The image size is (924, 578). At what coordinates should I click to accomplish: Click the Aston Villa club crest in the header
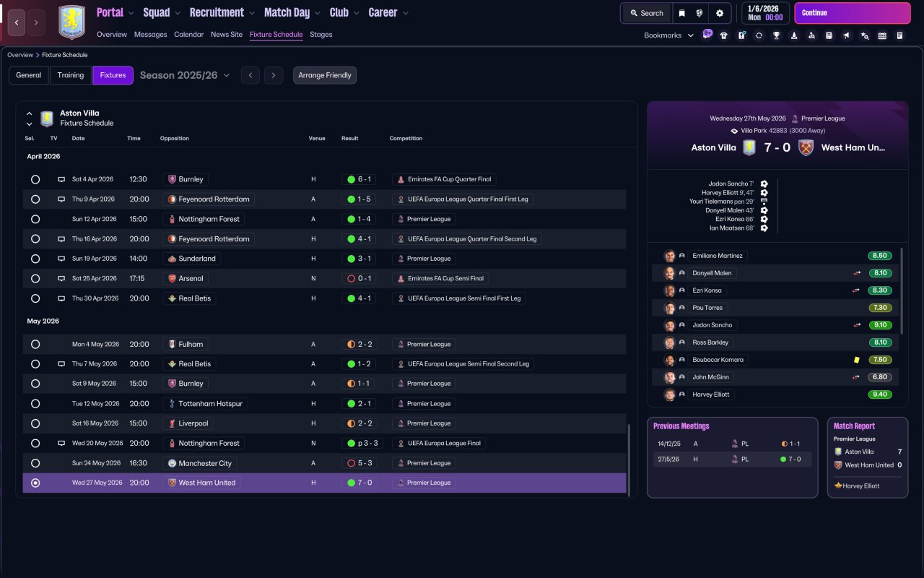71,22
